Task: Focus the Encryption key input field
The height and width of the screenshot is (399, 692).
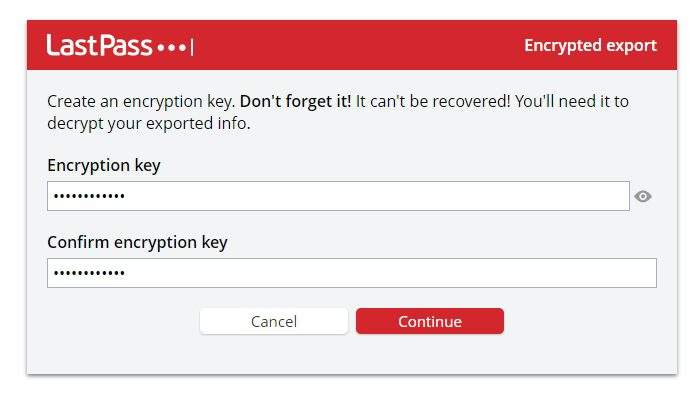Action: click(x=338, y=196)
